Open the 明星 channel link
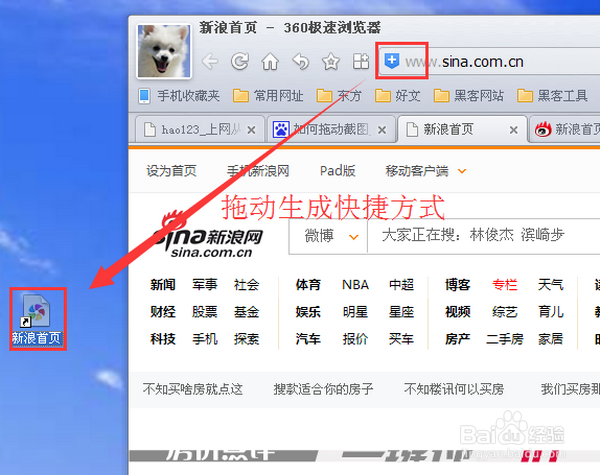The image size is (600, 475). tap(355, 312)
